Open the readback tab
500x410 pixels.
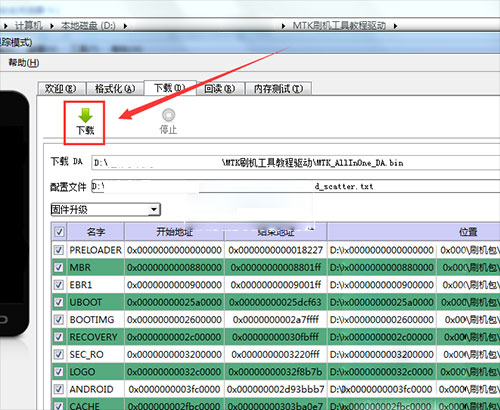[x=220, y=89]
